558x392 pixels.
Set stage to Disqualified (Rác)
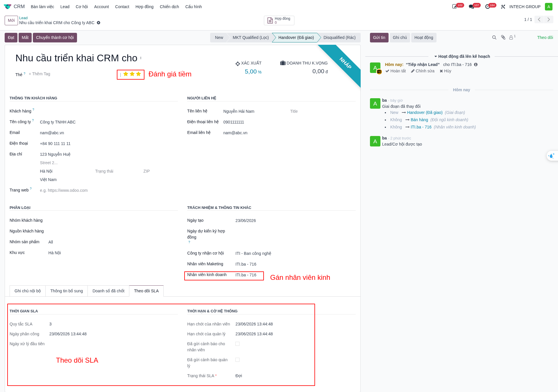tap(339, 37)
